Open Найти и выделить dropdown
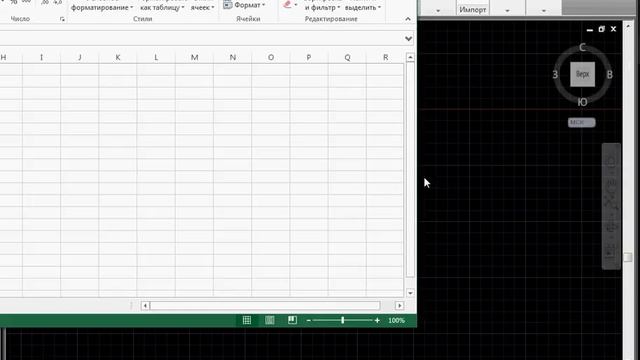 [362, 6]
